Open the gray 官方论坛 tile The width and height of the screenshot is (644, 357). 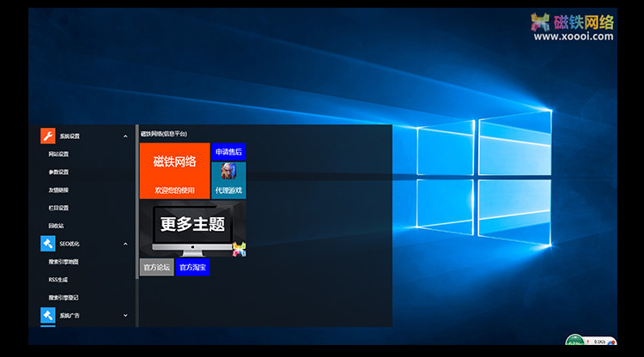pyautogui.click(x=156, y=267)
